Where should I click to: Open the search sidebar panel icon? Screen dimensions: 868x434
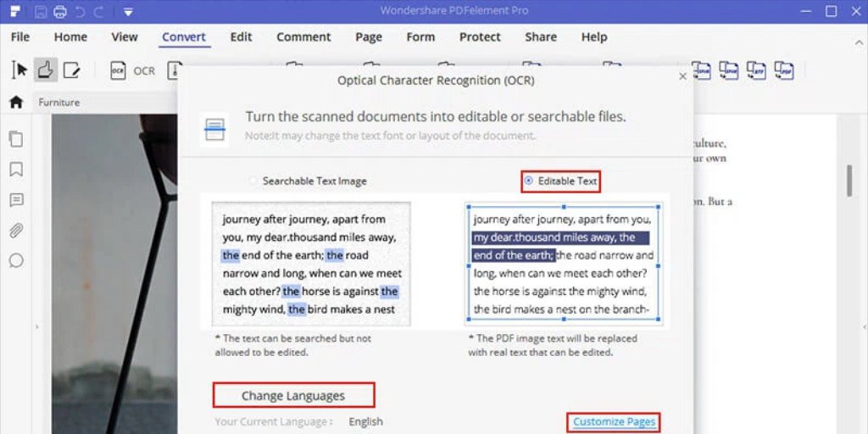(x=16, y=260)
